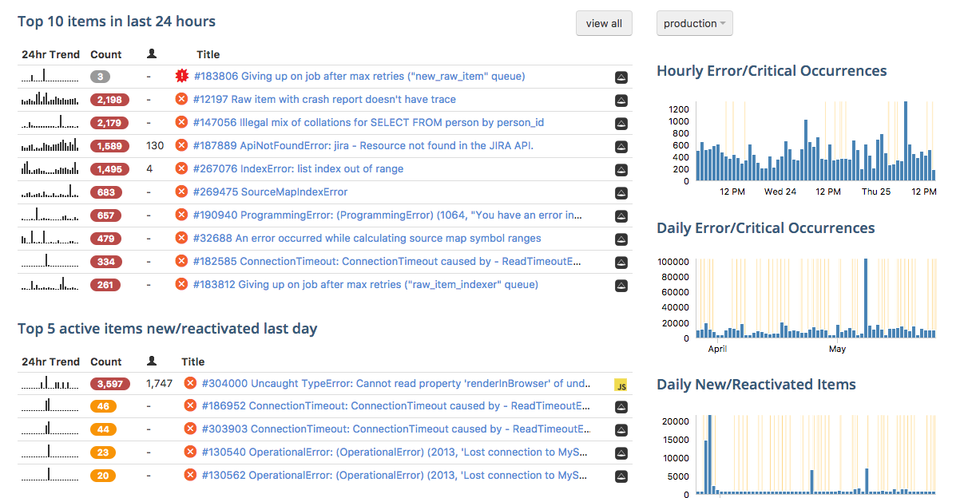This screenshot has width=980, height=498.
Task: Open the production environment dropdown
Action: coord(694,24)
